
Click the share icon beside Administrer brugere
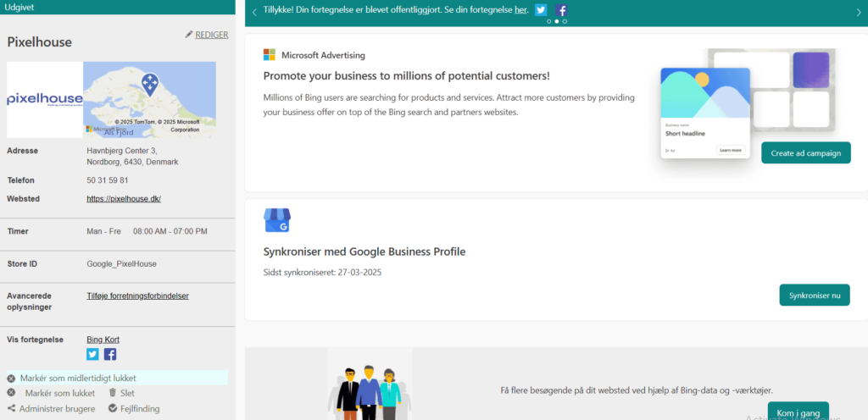click(11, 408)
